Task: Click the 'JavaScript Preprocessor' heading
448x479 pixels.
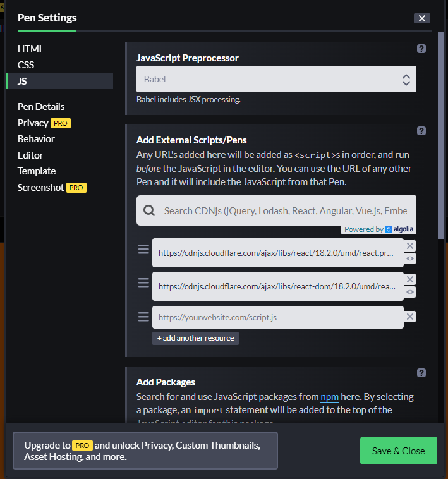Action: click(x=188, y=58)
